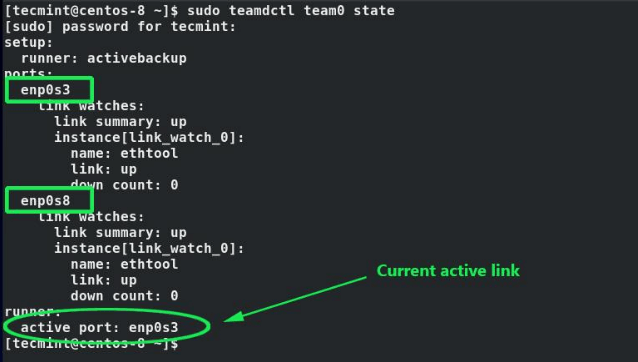Click 'link watches:' under enp0s8
This screenshot has height=362, width=638.
[x=92, y=217]
